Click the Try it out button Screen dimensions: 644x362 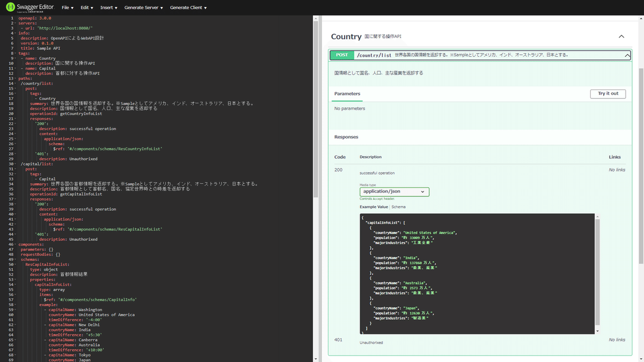(608, 93)
